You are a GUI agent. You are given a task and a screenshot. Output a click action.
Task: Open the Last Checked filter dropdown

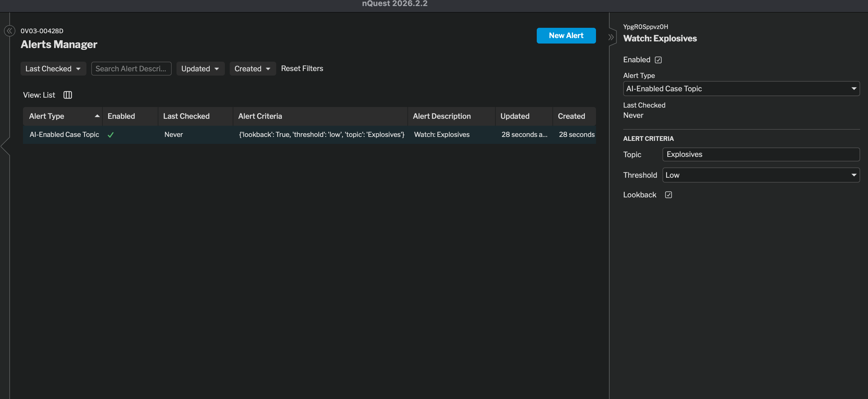point(53,69)
